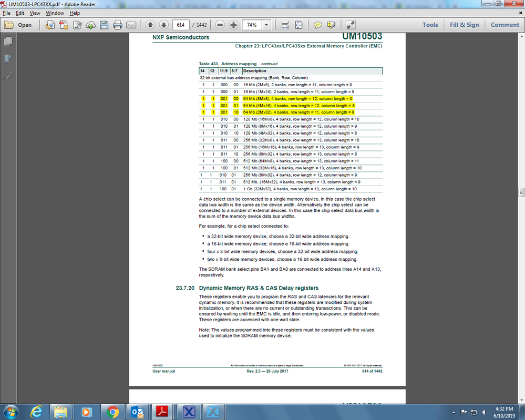Click the fit one full page icon

point(298,25)
